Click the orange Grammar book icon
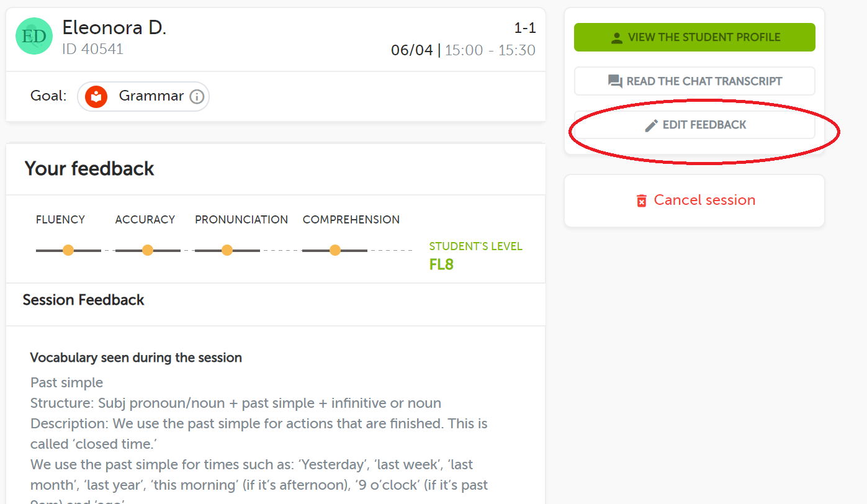Image resolution: width=867 pixels, height=504 pixels. pyautogui.click(x=96, y=97)
